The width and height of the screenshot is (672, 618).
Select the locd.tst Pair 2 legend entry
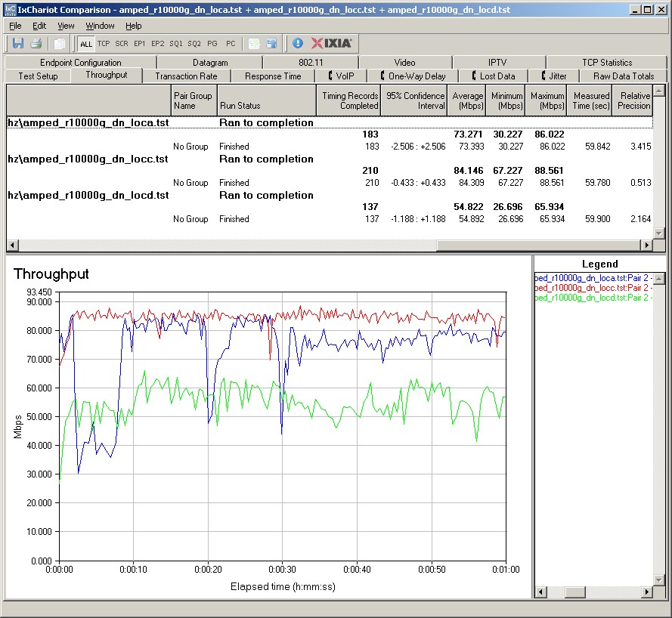tap(593, 298)
